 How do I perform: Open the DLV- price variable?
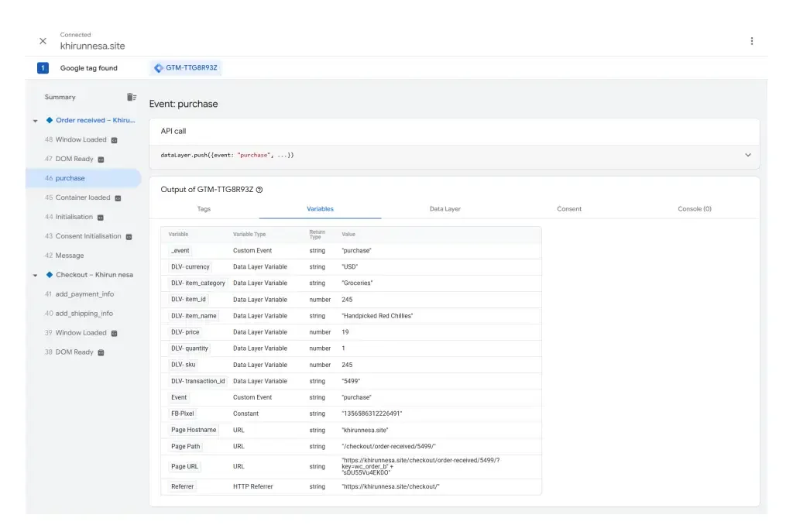click(x=185, y=332)
